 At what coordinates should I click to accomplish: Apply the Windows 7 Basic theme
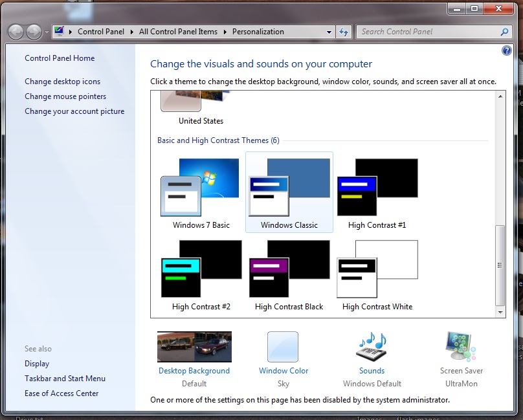201,193
